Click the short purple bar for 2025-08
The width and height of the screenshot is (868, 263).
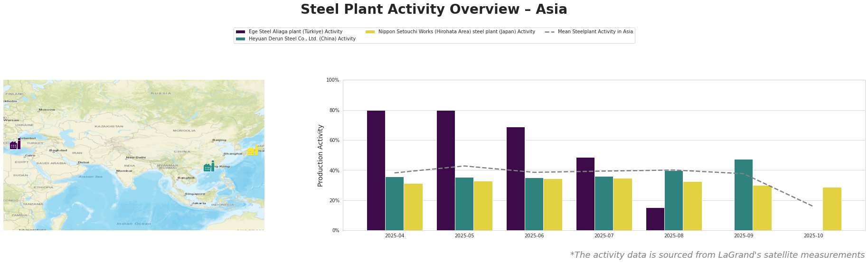pyautogui.click(x=655, y=219)
